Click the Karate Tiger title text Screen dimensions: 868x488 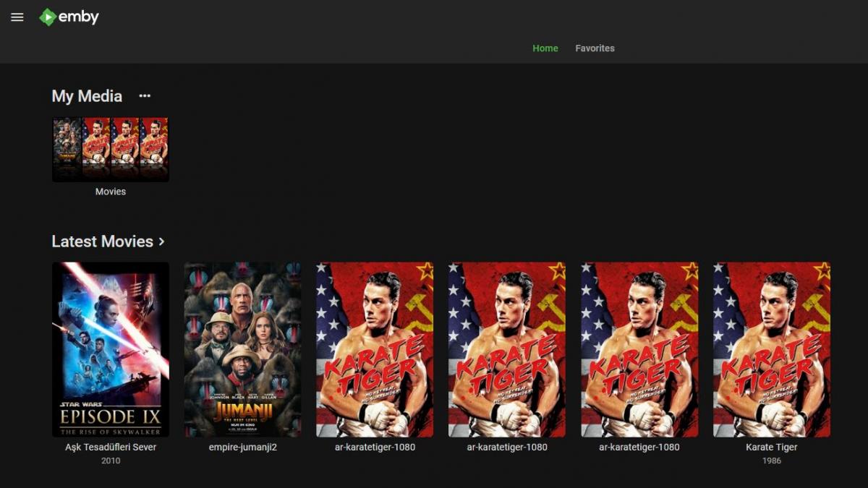[772, 447]
